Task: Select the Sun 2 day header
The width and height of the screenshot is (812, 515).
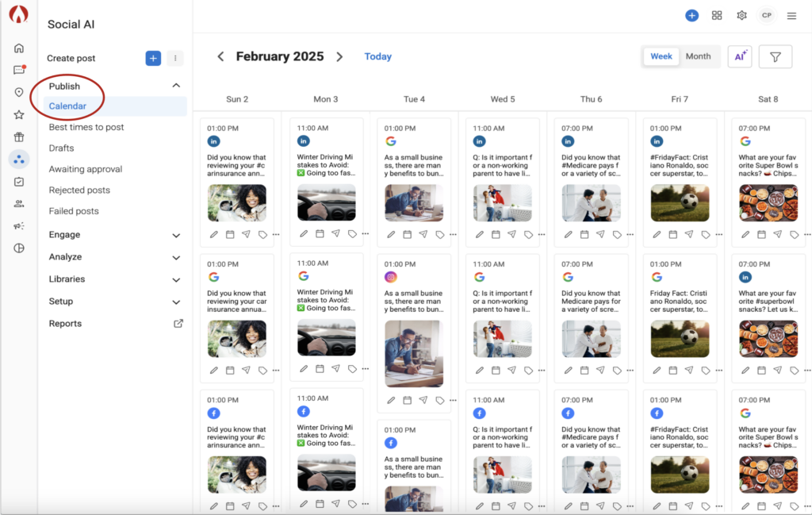Action: (237, 99)
